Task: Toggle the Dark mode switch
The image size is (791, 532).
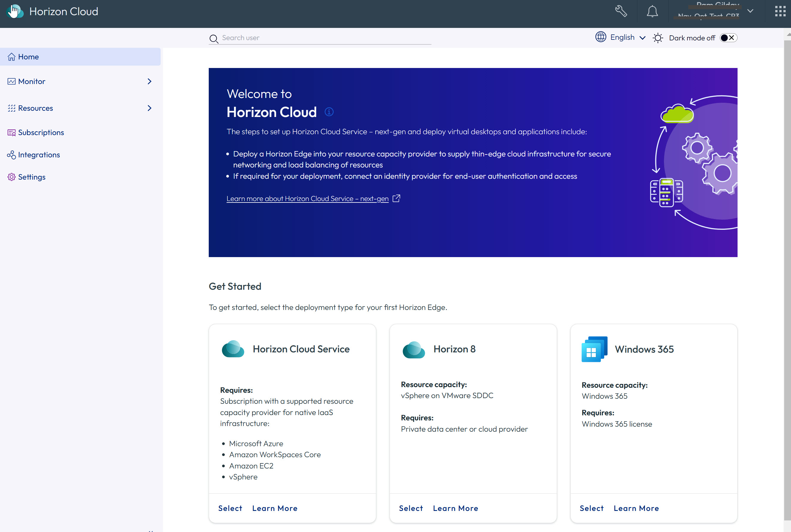Action: tap(728, 38)
